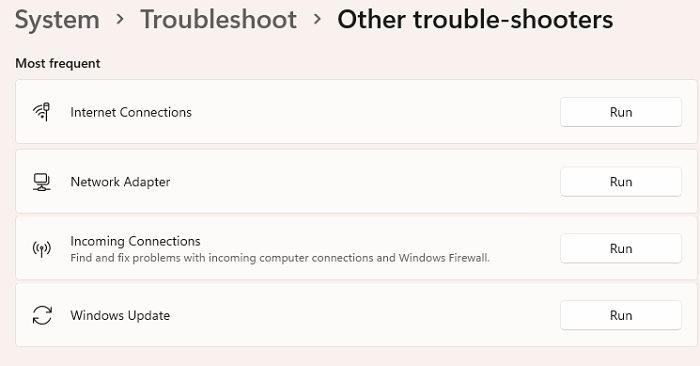The height and width of the screenshot is (366, 700).
Task: Run the Incoming Connections troubleshooter
Action: (621, 248)
